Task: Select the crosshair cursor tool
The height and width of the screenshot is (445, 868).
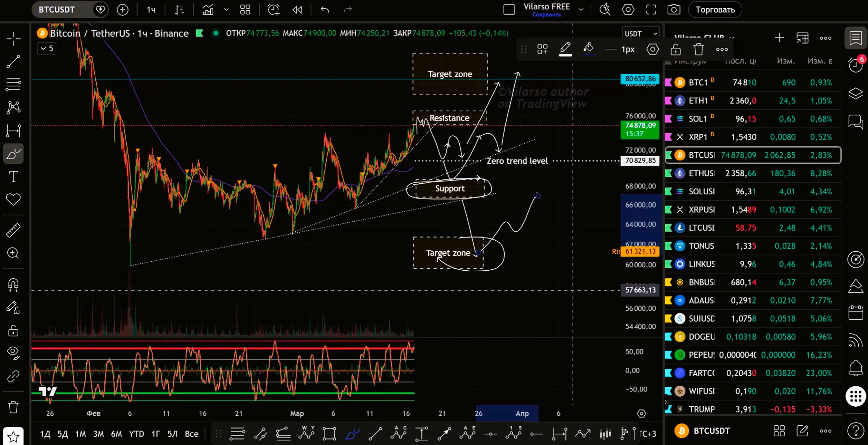Action: pyautogui.click(x=13, y=38)
